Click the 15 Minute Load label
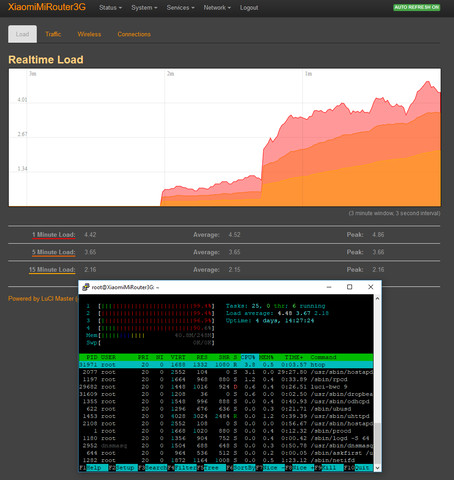This screenshot has height=480, width=454. click(52, 269)
